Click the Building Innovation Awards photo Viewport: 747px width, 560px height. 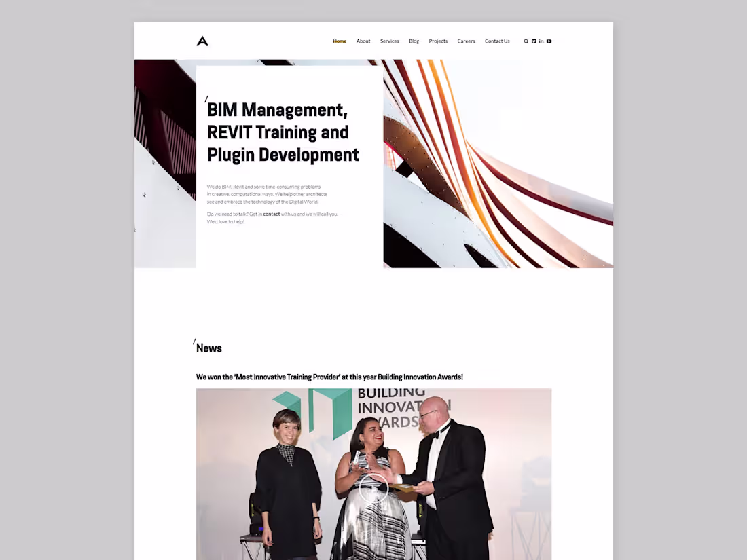(x=374, y=474)
